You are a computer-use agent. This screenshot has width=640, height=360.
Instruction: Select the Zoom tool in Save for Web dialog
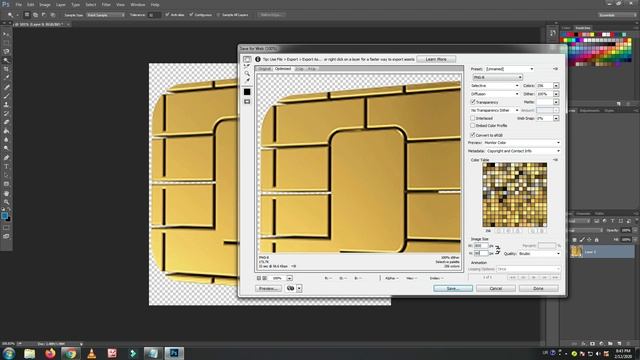tap(247, 73)
